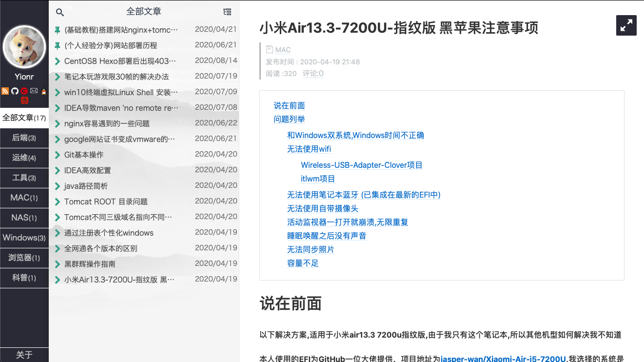Jump to 容量不足 section
The height and width of the screenshot is (362, 644).
303,263
